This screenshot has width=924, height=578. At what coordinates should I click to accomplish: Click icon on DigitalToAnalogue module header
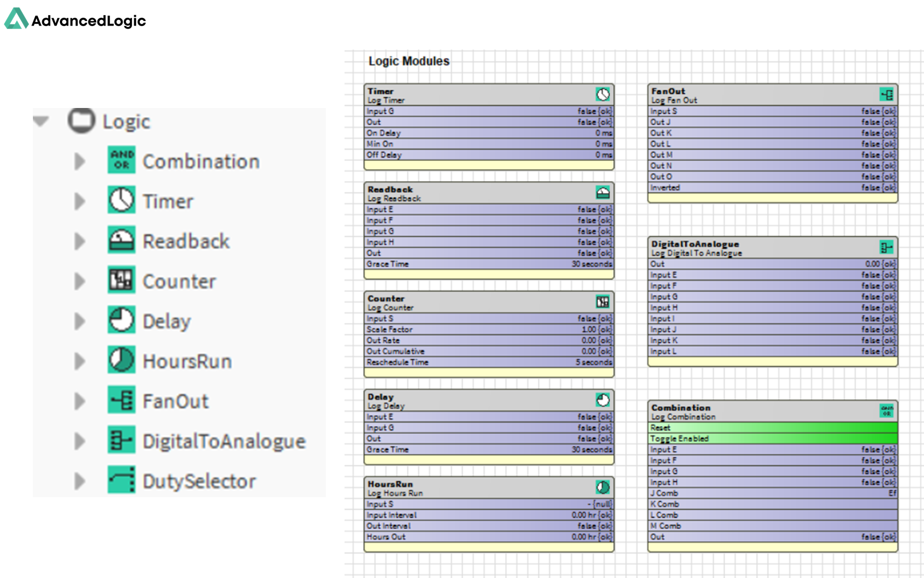[886, 247]
